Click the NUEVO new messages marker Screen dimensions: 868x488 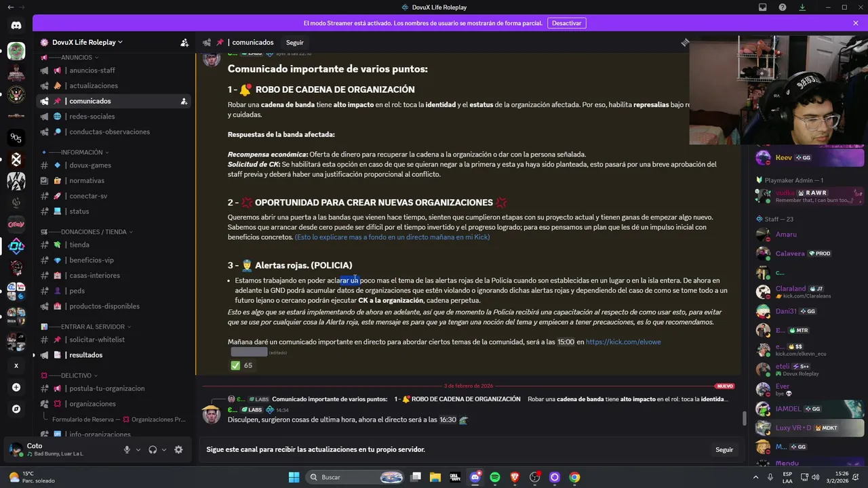[x=725, y=386]
